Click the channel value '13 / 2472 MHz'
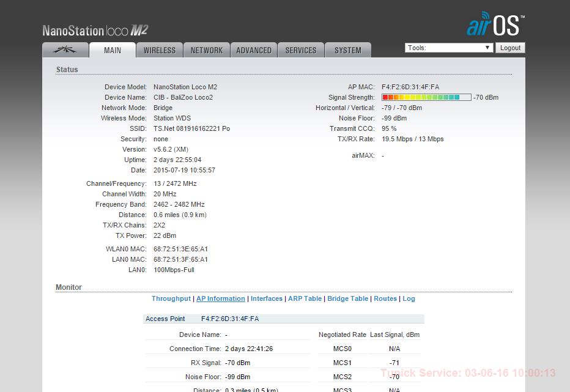Viewport: 570px width, 392px height. 175,183
